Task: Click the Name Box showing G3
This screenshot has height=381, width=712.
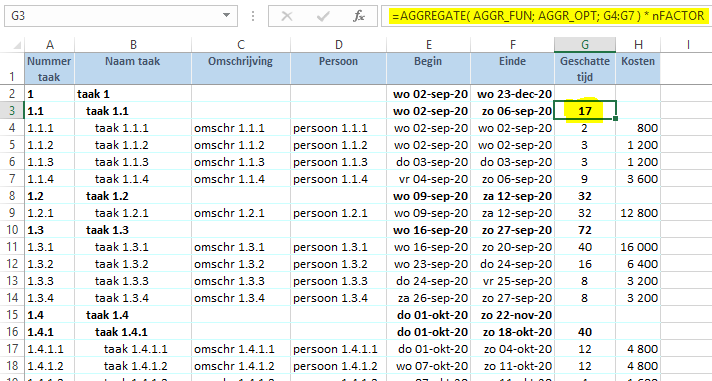Action: point(121,16)
